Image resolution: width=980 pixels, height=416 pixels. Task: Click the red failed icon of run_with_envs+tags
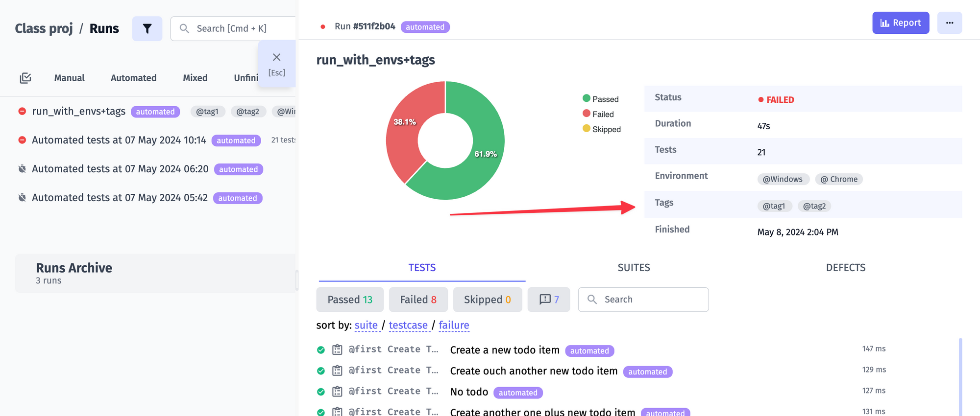point(22,111)
